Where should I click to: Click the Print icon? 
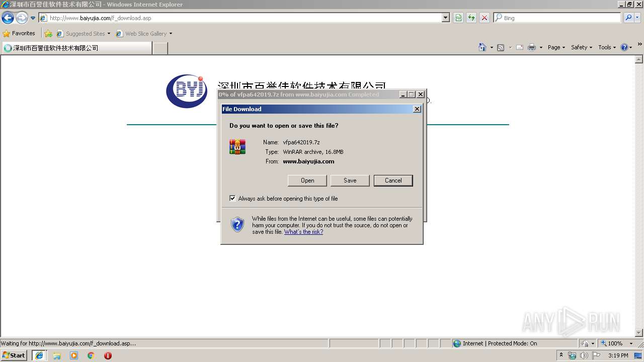pyautogui.click(x=532, y=47)
